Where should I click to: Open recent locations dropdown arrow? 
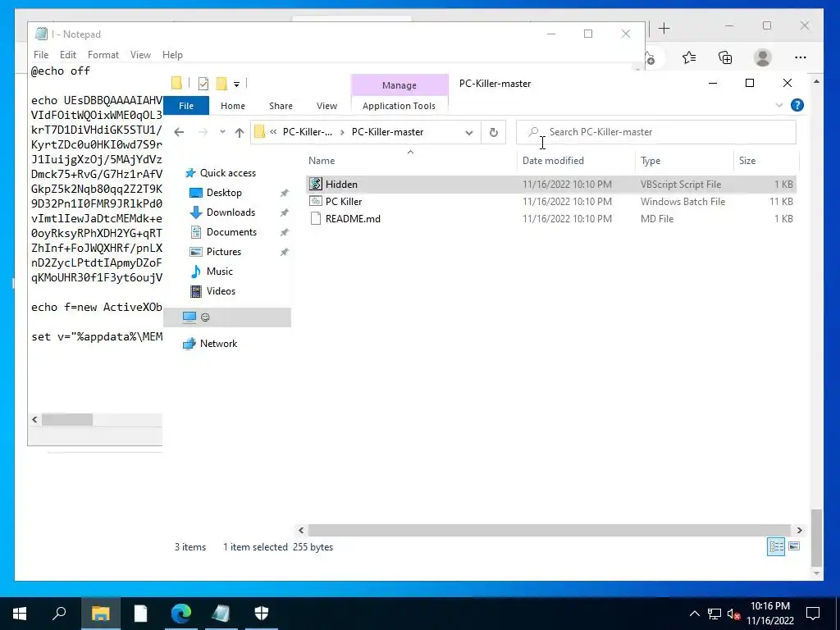coord(222,132)
